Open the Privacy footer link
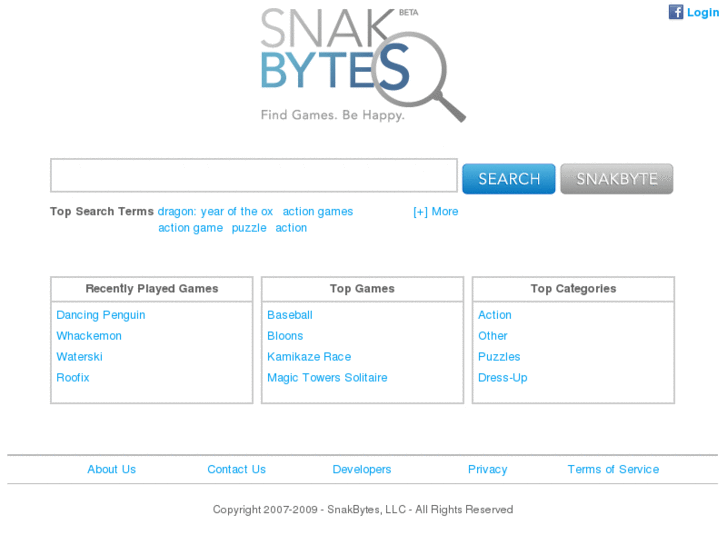Screen dimensions: 727x545 click(x=487, y=469)
